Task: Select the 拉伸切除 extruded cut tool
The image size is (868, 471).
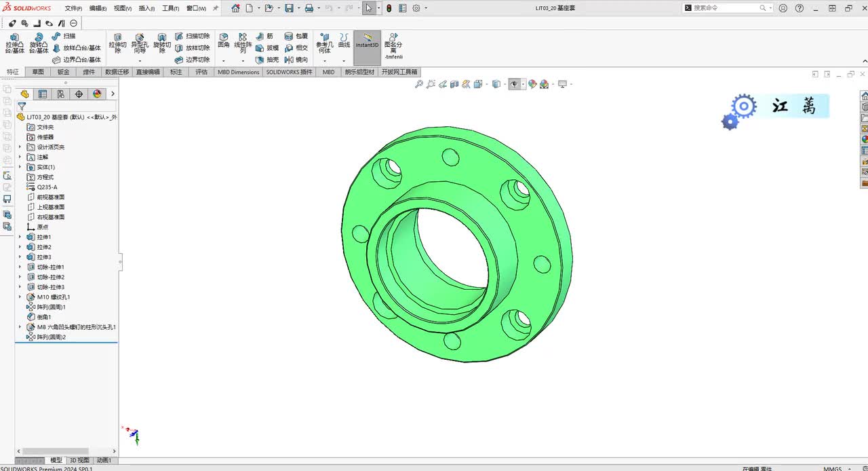Action: coord(117,43)
